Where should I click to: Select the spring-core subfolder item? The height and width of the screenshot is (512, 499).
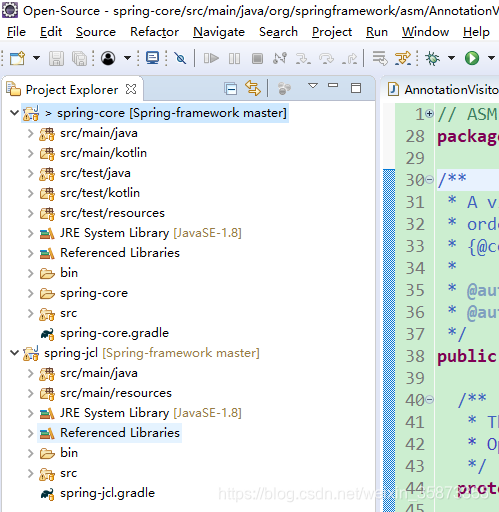[x=94, y=293]
